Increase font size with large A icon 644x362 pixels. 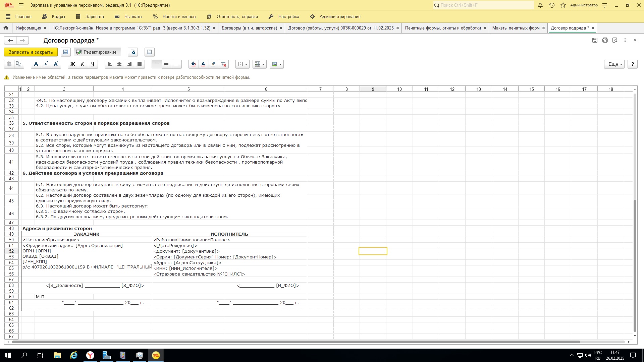[x=56, y=64]
